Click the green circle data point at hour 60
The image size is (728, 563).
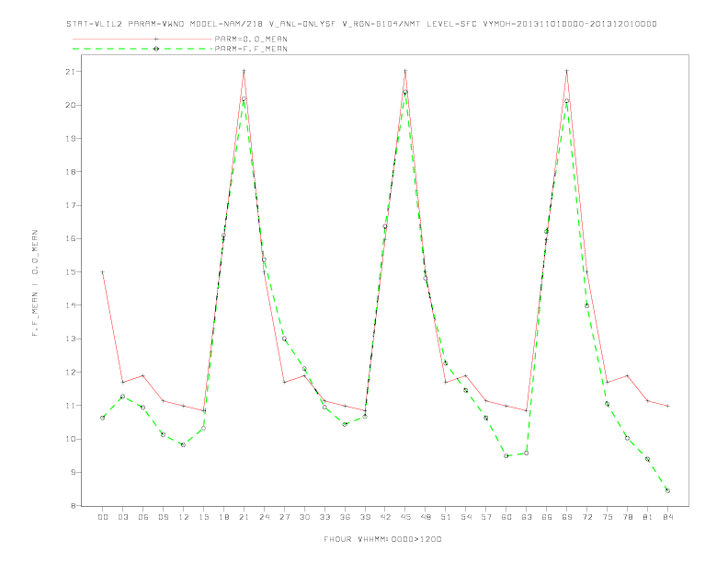click(x=506, y=456)
